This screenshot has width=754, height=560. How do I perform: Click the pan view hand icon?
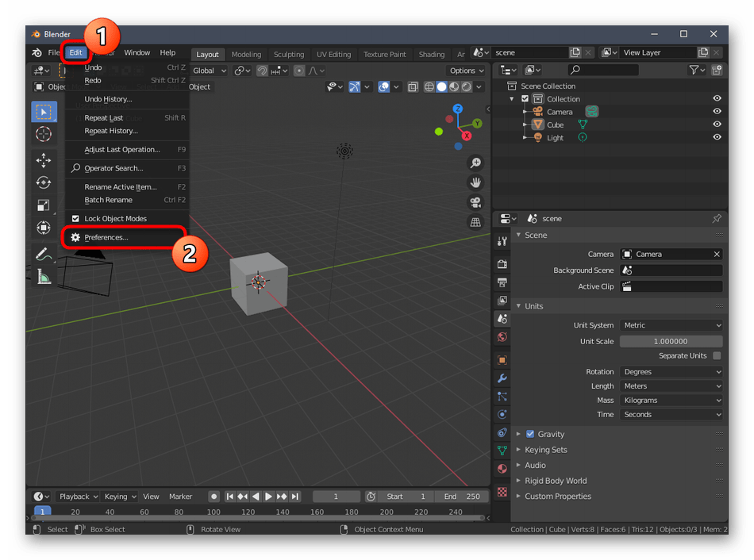(475, 182)
